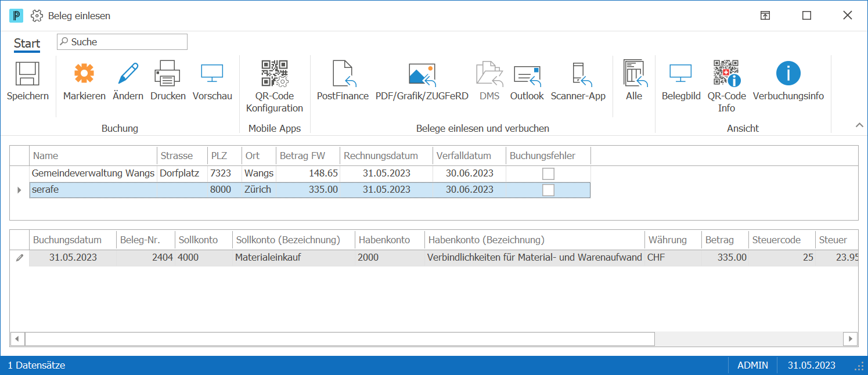Tick Buchungsfehler checkbox for Gemeindeverwaltung Wangs
Image resolution: width=868 pixels, height=375 pixels.
coord(548,173)
